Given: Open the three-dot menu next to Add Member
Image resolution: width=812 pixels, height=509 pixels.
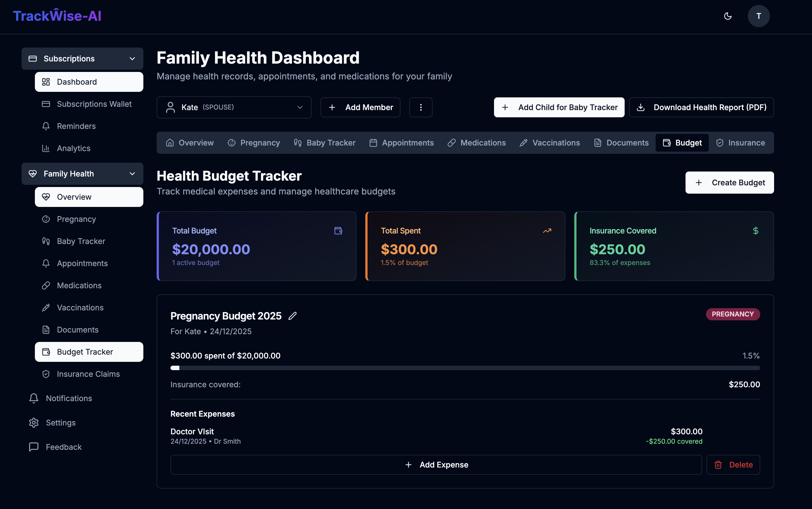Looking at the screenshot, I should point(421,107).
